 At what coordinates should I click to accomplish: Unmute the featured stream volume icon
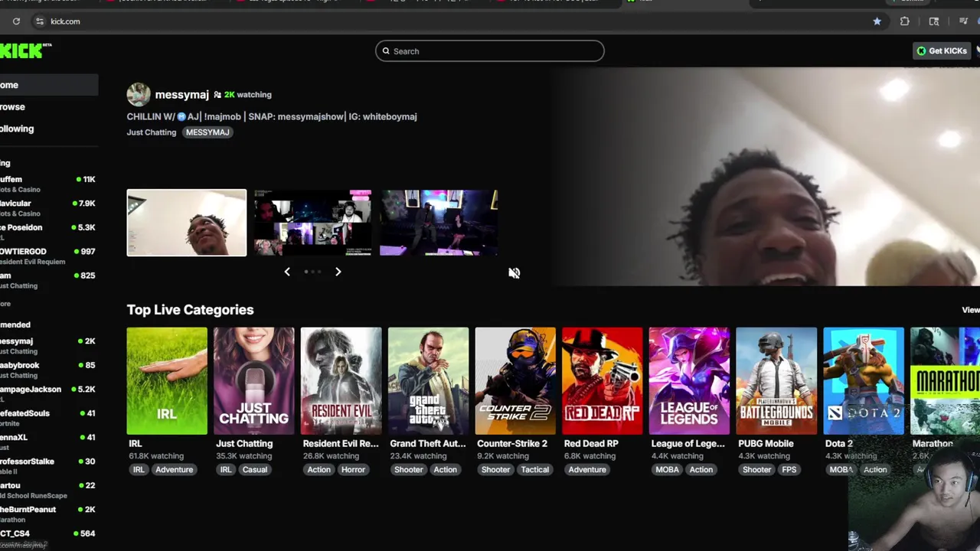tap(514, 272)
